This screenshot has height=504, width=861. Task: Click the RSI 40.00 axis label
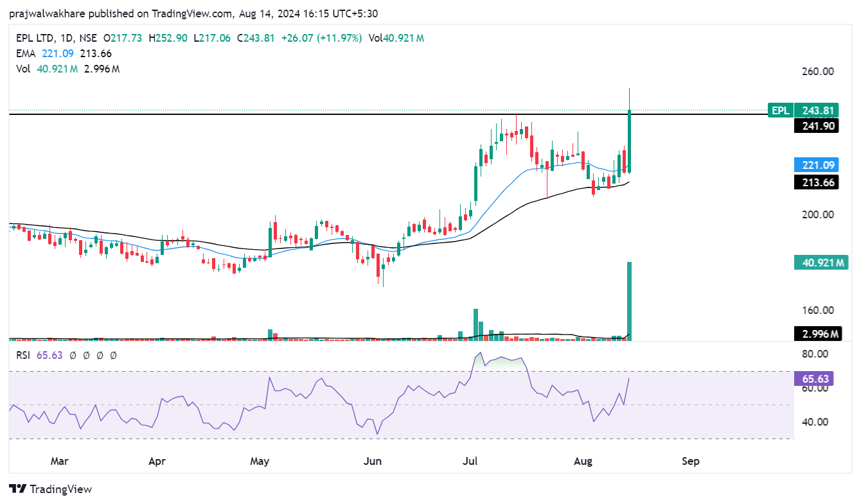pyautogui.click(x=816, y=422)
